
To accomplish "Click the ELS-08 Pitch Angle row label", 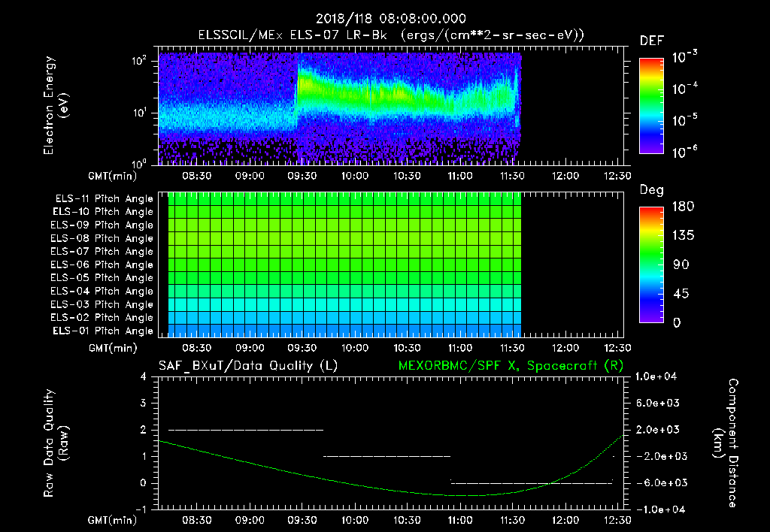I will [x=102, y=238].
